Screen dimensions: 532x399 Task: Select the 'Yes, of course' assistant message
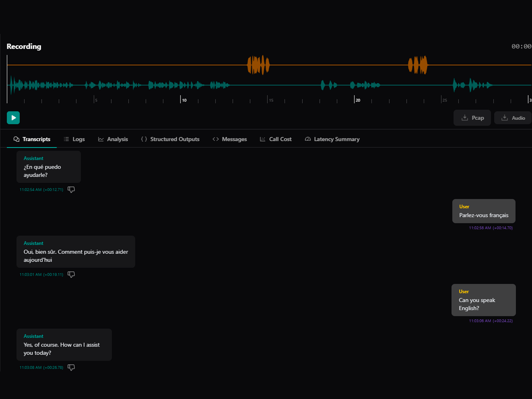point(64,345)
